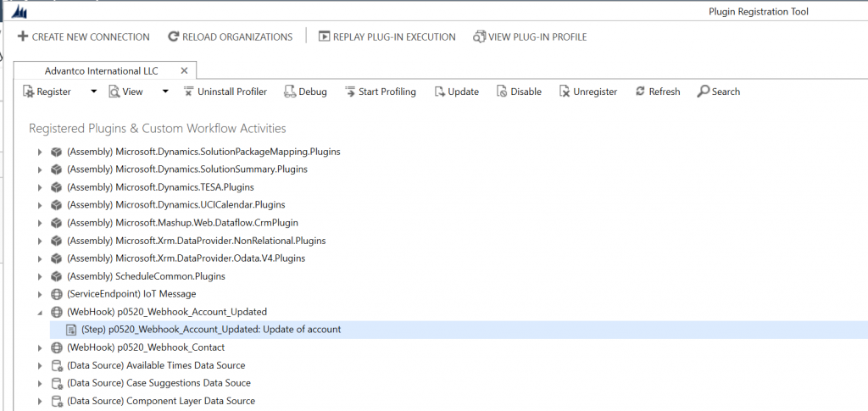Click Create New Connection
The height and width of the screenshot is (411, 868).
point(84,37)
